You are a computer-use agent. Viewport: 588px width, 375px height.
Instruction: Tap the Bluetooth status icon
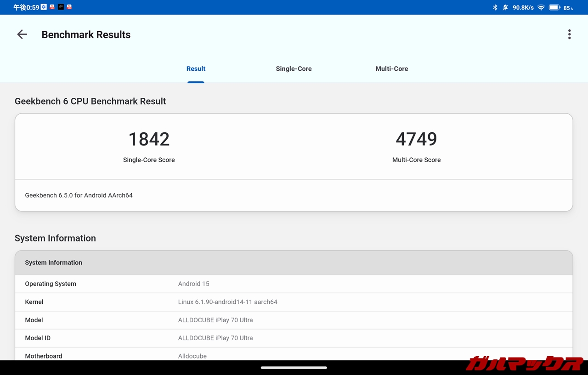point(495,7)
